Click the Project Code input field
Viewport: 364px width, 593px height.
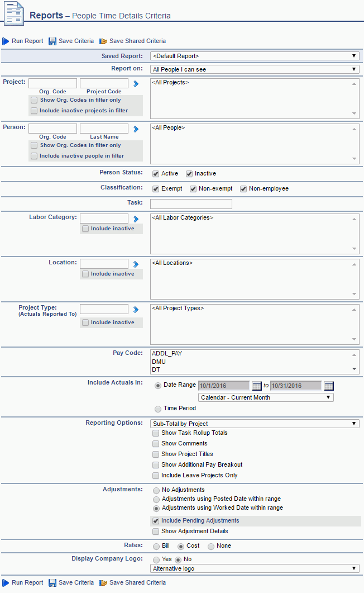point(104,83)
